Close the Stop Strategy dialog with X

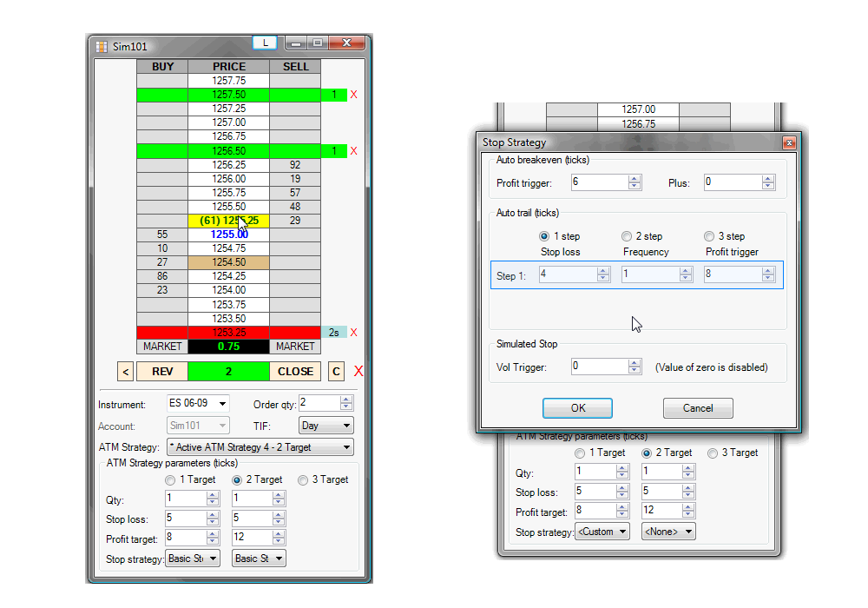tap(789, 142)
